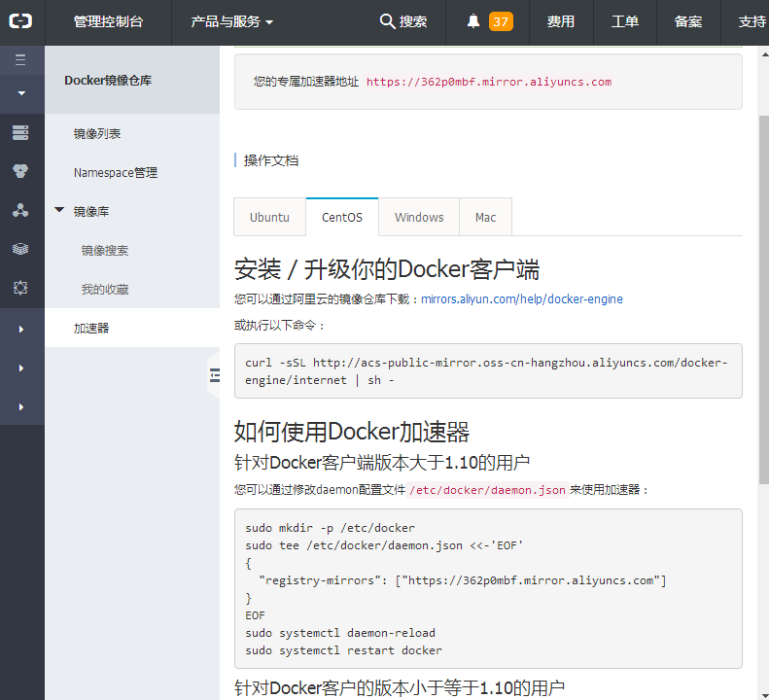Open the 产品与服务 dropdown menu
Screen dimensions: 769x700
click(231, 21)
